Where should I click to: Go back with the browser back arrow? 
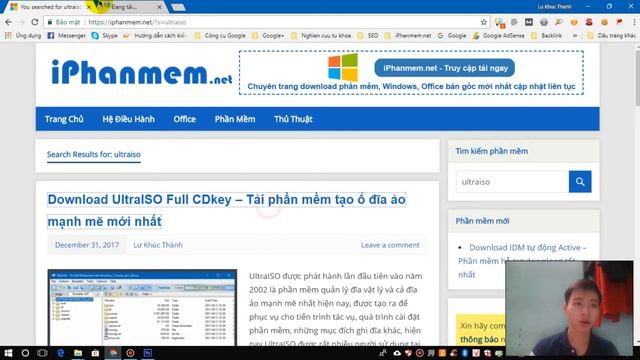9,22
